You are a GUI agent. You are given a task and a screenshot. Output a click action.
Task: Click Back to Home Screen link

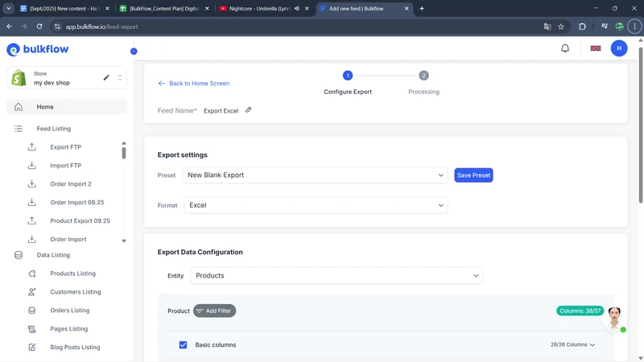coord(194,84)
